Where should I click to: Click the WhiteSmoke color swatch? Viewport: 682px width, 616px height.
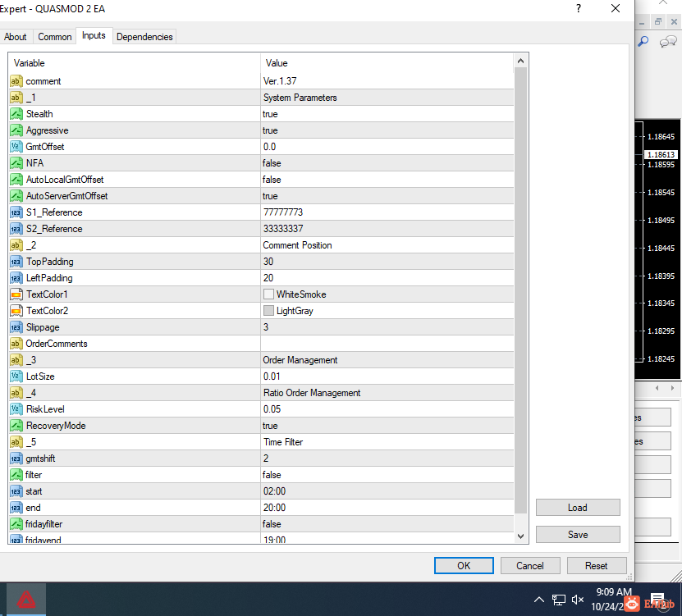(268, 294)
